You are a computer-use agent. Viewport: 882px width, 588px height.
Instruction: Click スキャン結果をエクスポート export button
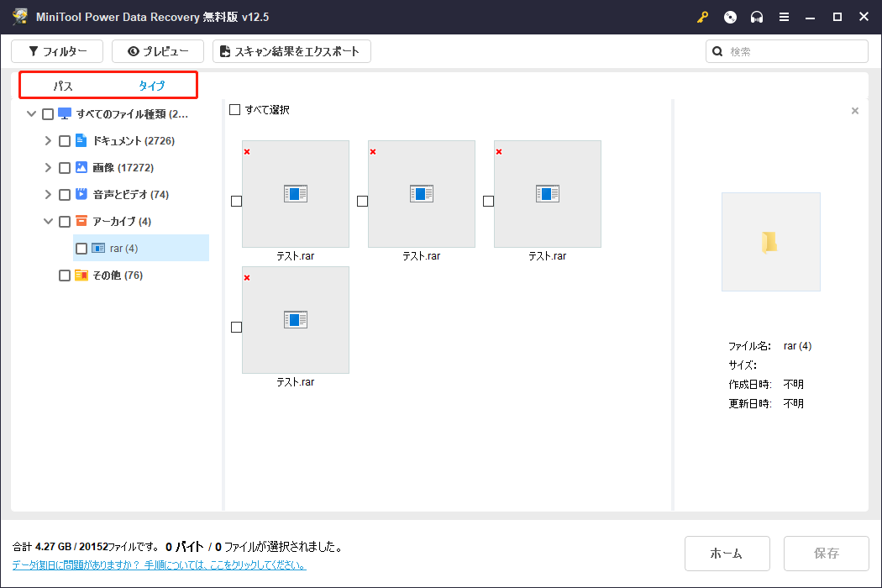pos(291,51)
